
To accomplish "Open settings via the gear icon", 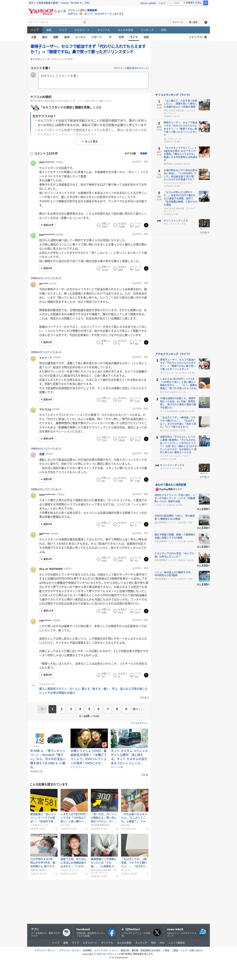I will click(205, 22).
